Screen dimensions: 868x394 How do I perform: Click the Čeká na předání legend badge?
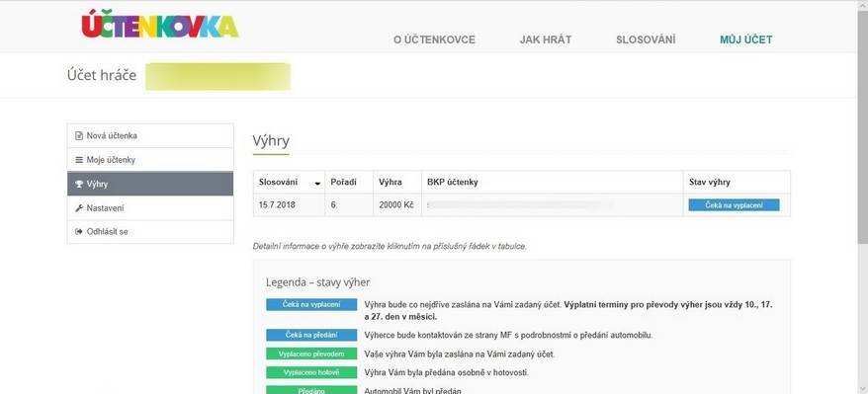coord(311,335)
